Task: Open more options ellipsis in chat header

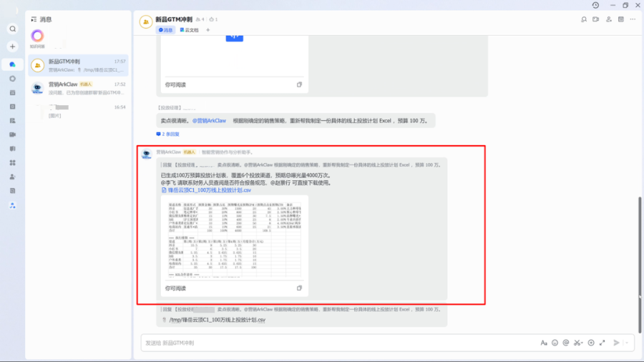Action: tap(633, 19)
